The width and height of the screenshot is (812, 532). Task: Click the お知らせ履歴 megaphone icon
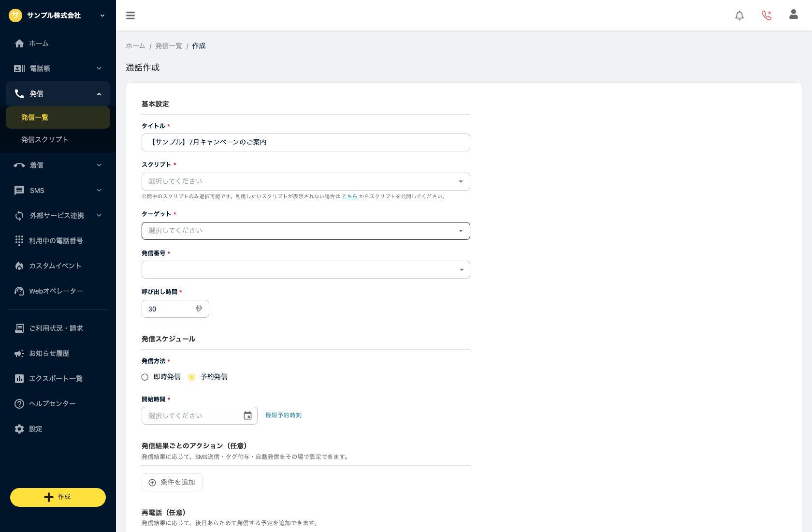coord(19,354)
